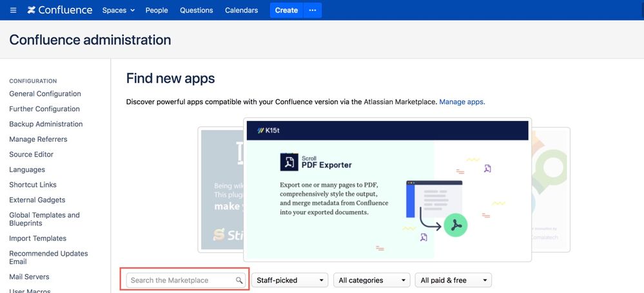Show the next carousel banner on right

551,189
